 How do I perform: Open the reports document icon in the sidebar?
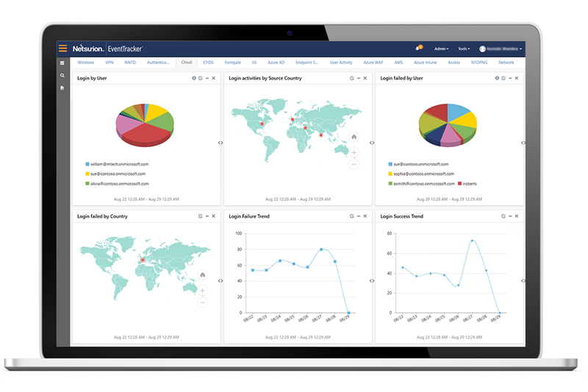coord(62,88)
